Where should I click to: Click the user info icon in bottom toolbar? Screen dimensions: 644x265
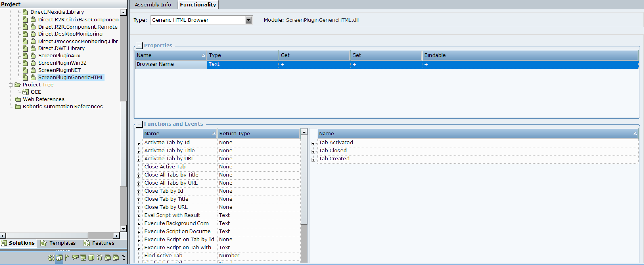[51, 258]
